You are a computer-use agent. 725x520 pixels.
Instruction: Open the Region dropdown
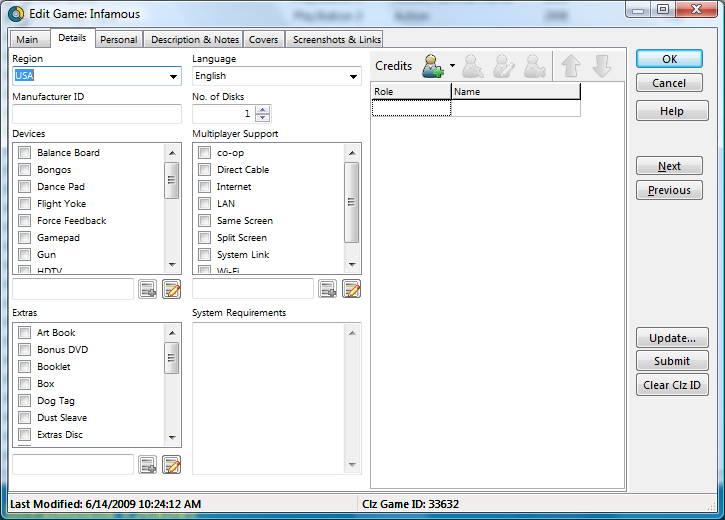click(x=173, y=76)
